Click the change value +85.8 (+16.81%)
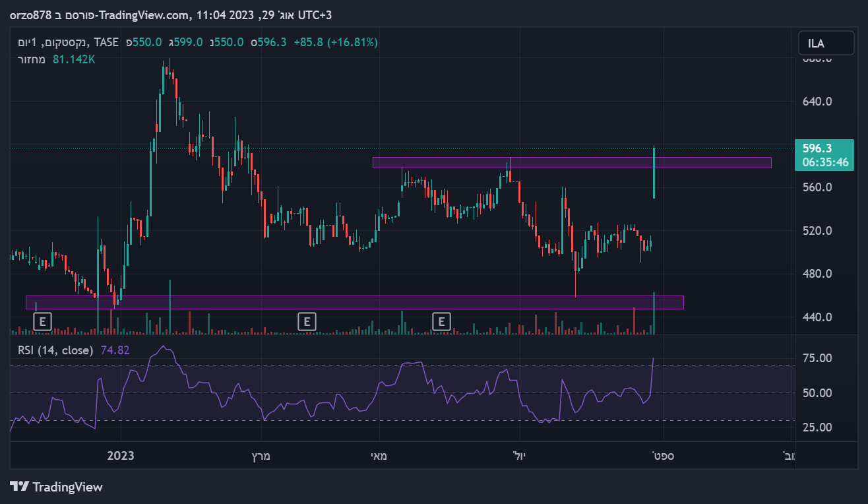Viewport: 868px width, 504px height. (x=336, y=42)
